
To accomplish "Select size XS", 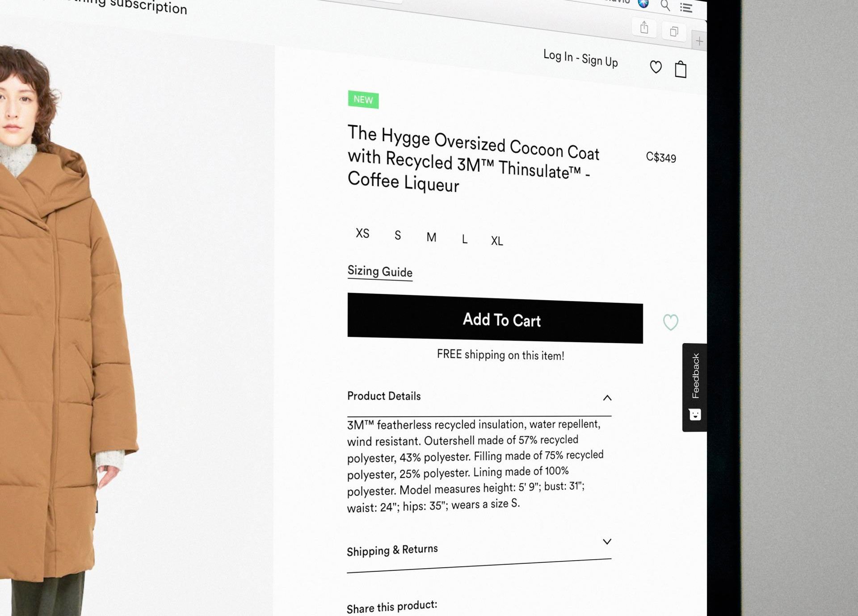I will point(362,233).
